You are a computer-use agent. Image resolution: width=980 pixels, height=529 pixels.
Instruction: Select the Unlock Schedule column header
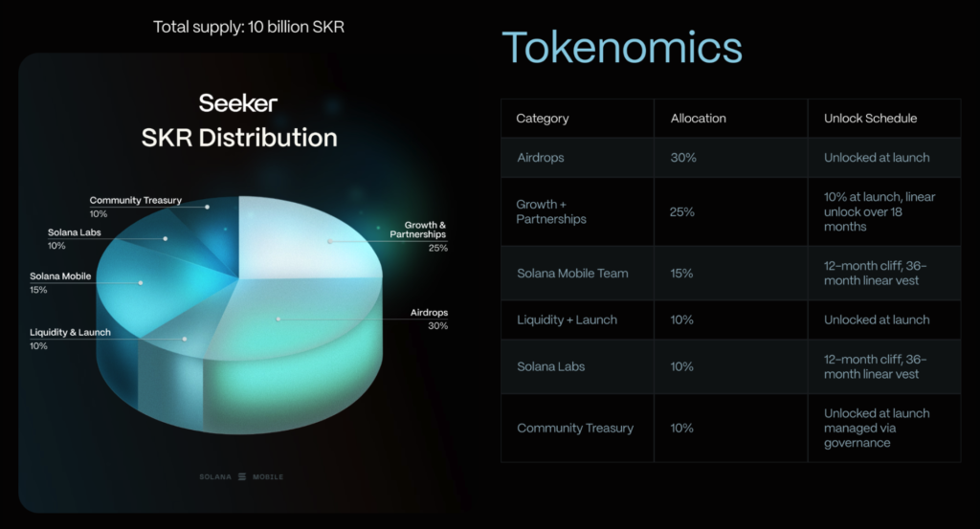coord(870,119)
